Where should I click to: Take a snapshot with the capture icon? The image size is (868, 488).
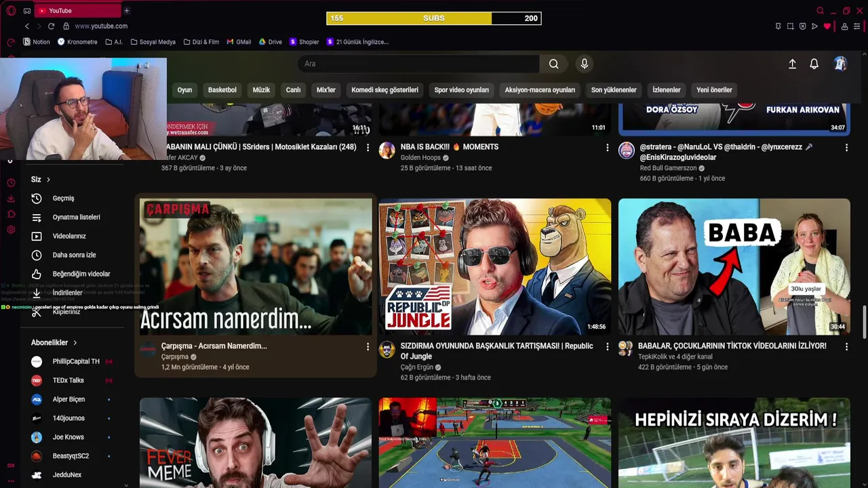[790, 26]
